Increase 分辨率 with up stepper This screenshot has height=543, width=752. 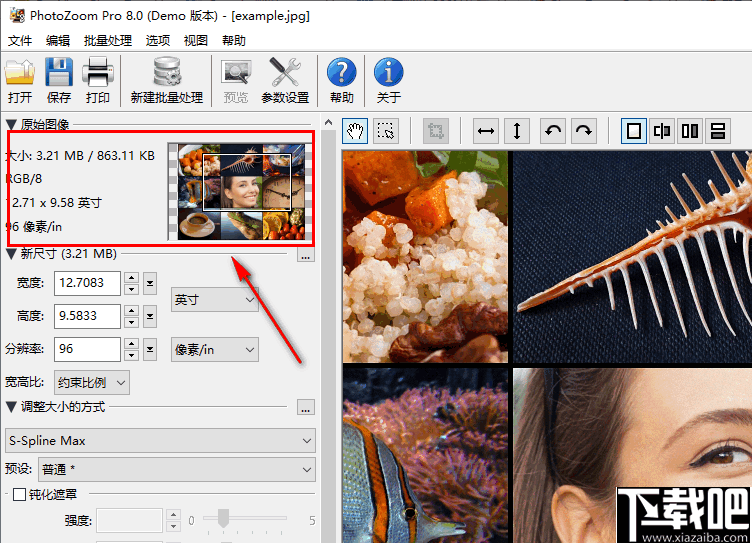coord(131,343)
